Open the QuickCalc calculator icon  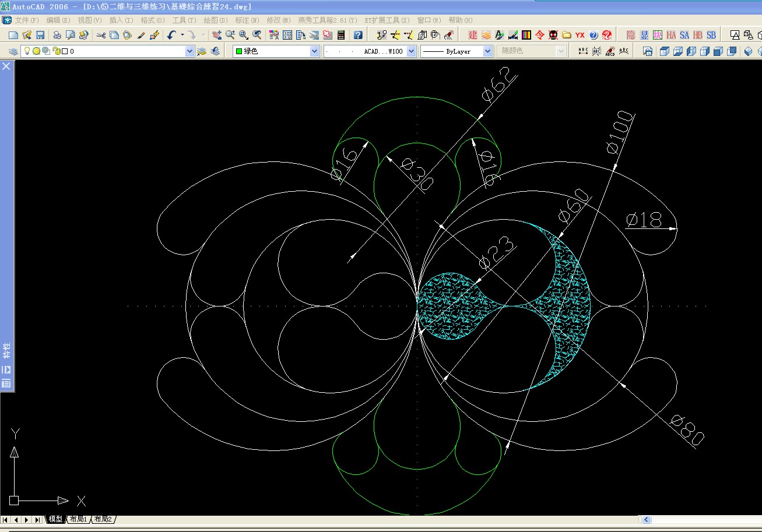(x=341, y=35)
